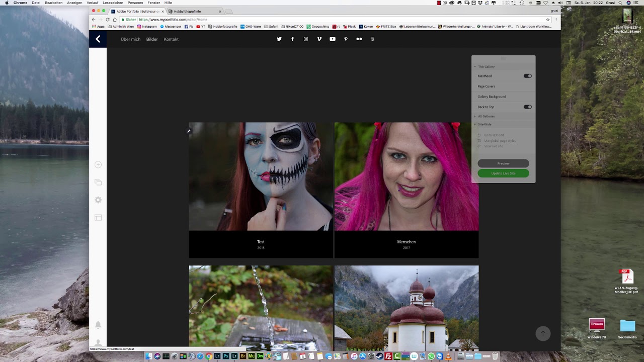Click the back arrow in Portfolio editor
Viewport: 644px width, 362px height.
click(x=98, y=39)
